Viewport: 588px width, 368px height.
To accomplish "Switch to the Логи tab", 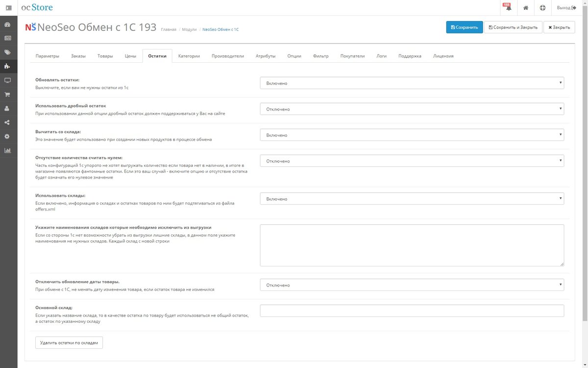I will tap(382, 56).
